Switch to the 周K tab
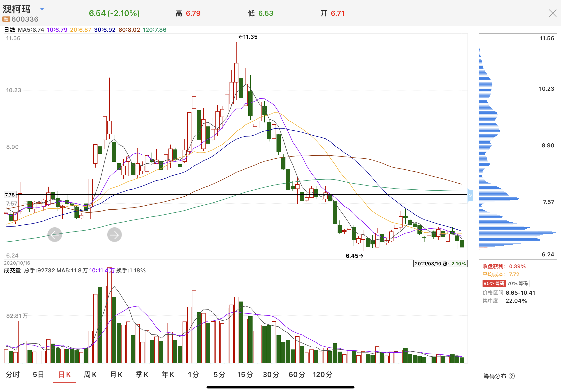Screen dimensions: 561x392 (x=90, y=374)
